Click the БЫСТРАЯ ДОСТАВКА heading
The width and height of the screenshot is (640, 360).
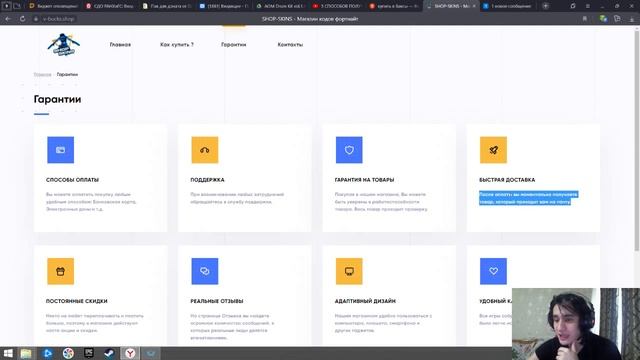[x=507, y=180]
